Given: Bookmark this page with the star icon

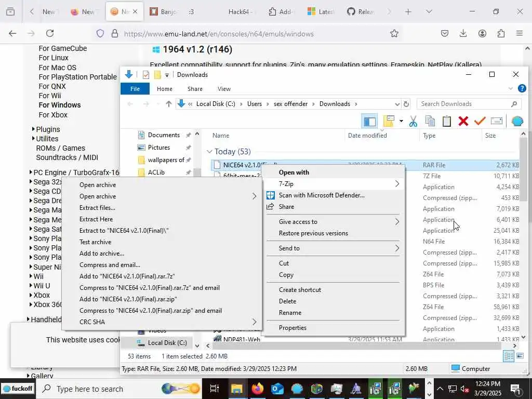Looking at the screenshot, I should 394,33.
